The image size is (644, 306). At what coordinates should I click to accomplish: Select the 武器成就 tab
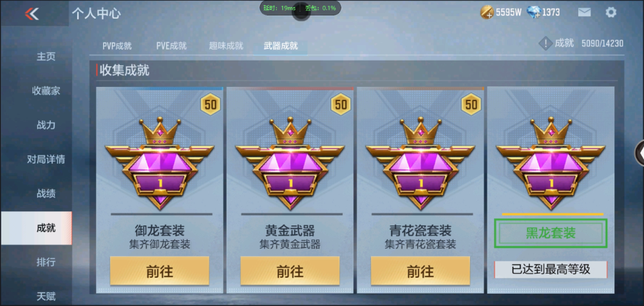point(281,46)
